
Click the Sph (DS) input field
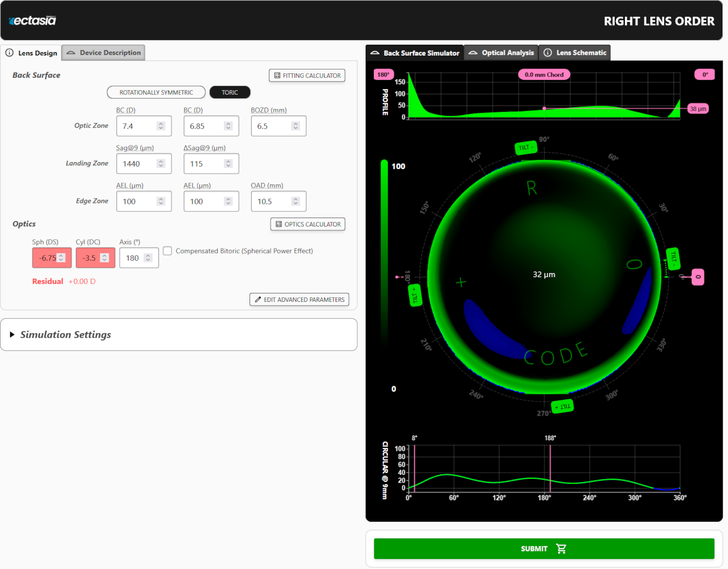[52, 258]
